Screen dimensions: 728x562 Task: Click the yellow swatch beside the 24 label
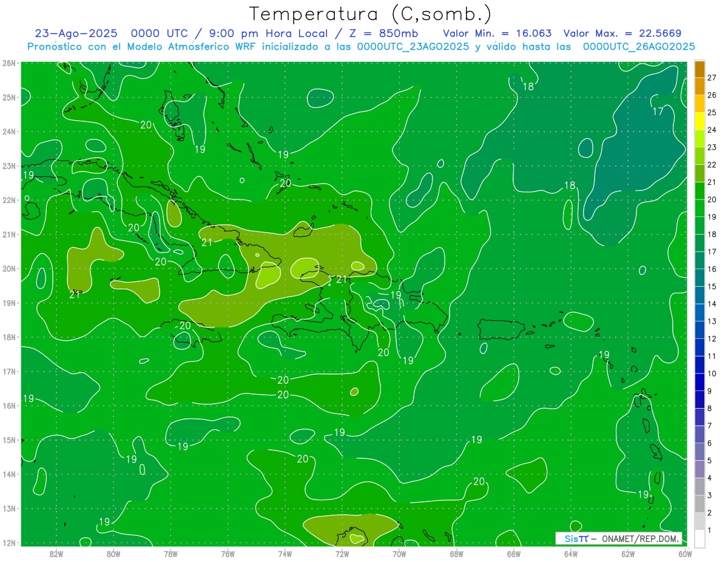point(699,121)
